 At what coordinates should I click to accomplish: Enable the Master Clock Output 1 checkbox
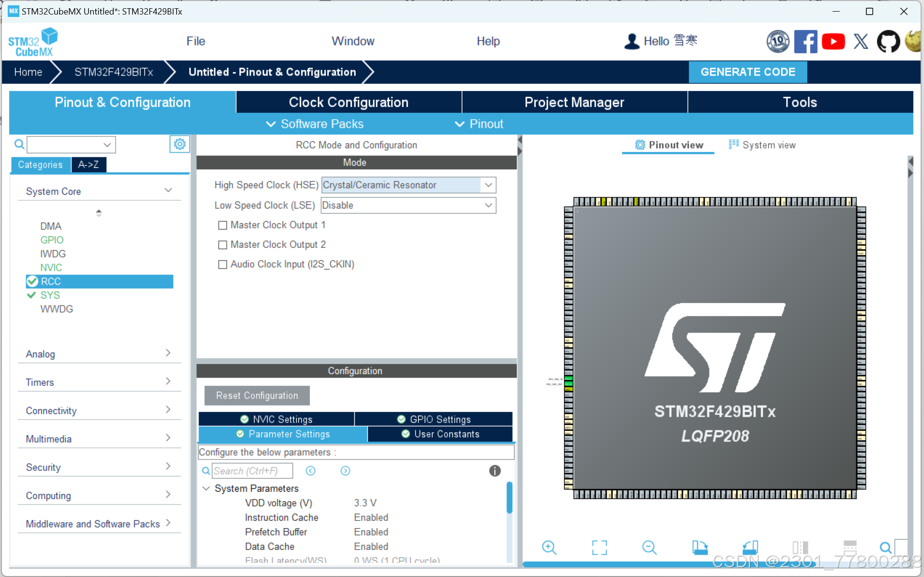point(223,225)
